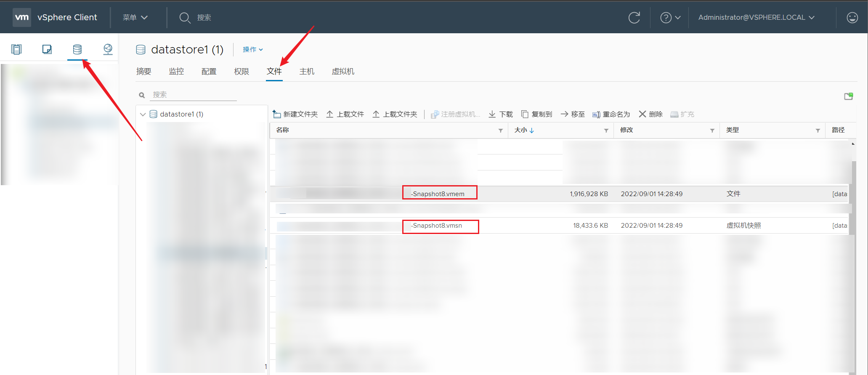This screenshot has height=375, width=868.
Task: Click the vm logo
Action: pyautogui.click(x=21, y=17)
